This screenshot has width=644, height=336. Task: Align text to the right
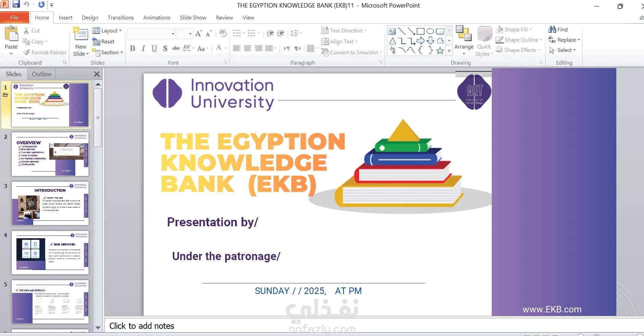tap(258, 48)
